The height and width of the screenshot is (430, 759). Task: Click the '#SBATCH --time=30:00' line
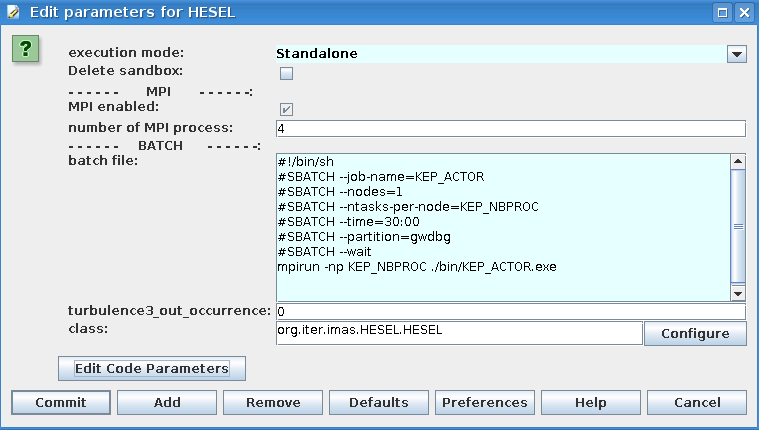(x=349, y=222)
